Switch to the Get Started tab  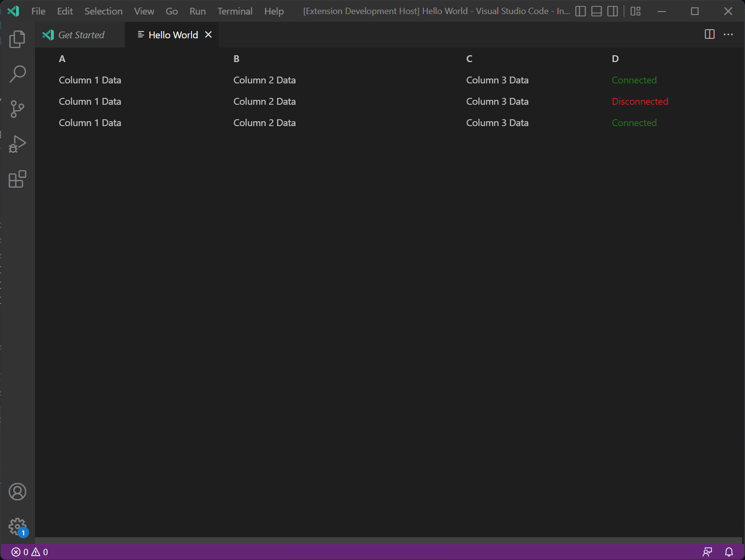pos(80,34)
